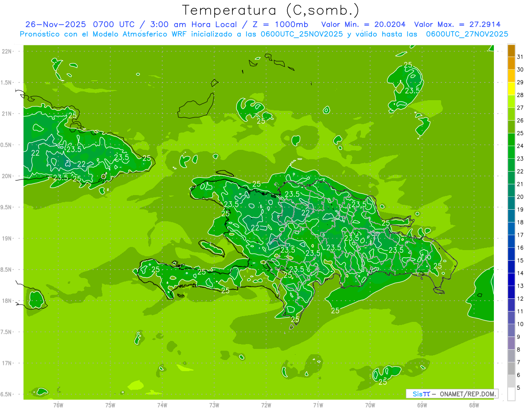Click the '74W' longitude axis label

pyautogui.click(x=162, y=405)
